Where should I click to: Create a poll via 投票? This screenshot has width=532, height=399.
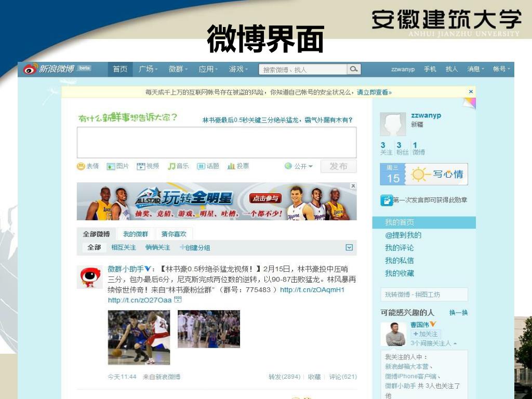point(238,166)
